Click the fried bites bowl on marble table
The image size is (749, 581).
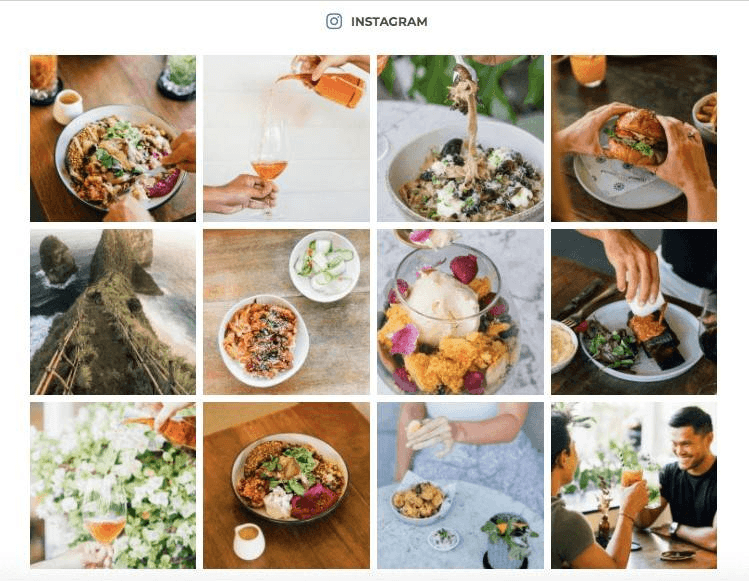coord(420,502)
